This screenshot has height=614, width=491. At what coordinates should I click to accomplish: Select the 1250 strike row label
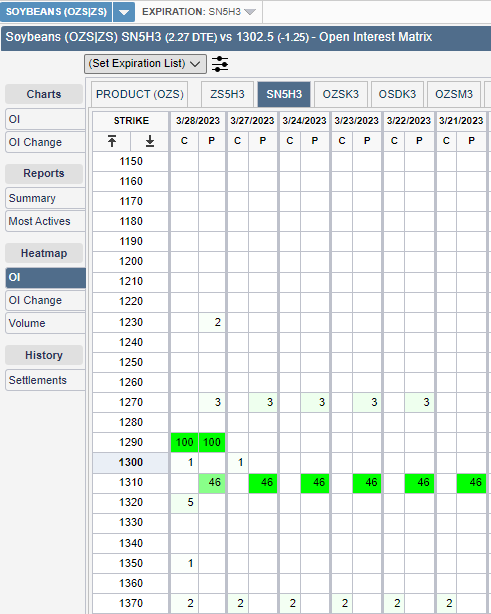(x=131, y=362)
